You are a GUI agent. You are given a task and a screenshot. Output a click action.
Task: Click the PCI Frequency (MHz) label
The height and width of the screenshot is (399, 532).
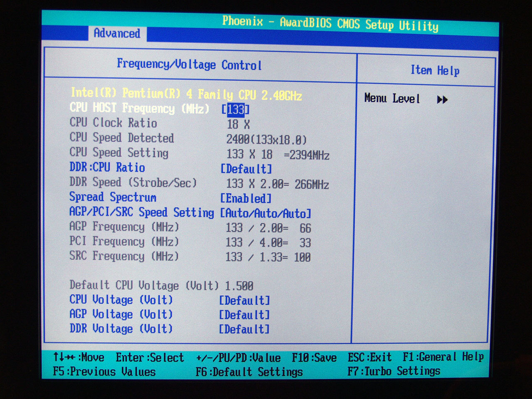[x=124, y=241]
